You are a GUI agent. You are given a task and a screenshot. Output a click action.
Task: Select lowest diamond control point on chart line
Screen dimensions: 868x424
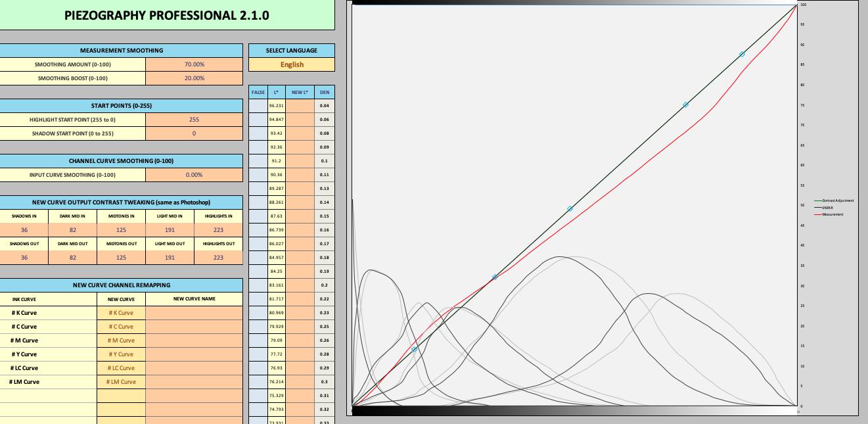415,350
